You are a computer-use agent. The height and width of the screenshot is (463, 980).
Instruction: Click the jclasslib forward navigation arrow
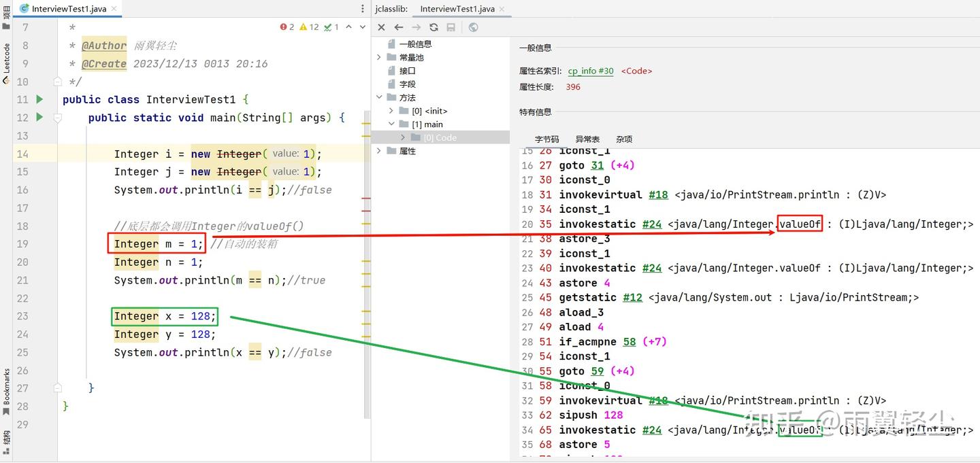[416, 27]
